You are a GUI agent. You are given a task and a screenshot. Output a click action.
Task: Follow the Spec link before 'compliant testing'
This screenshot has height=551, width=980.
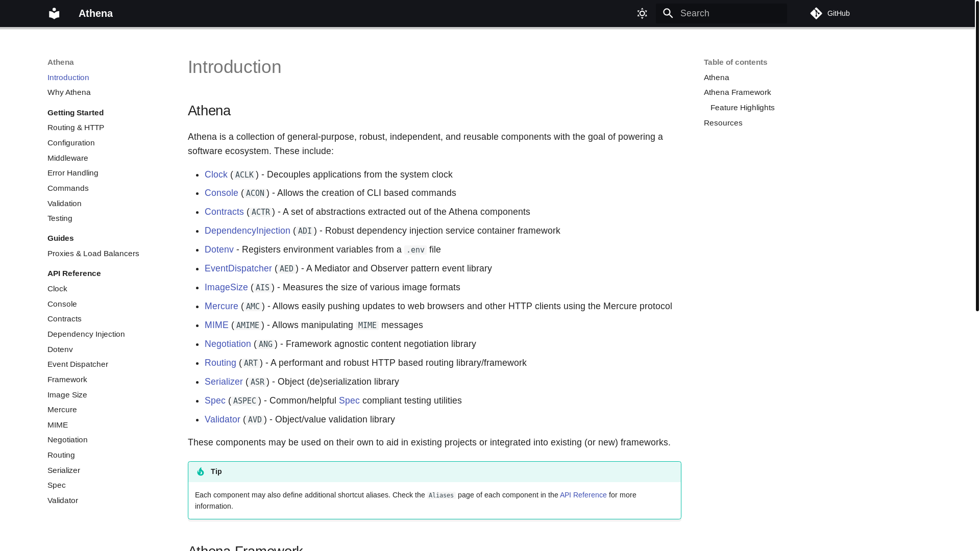click(349, 400)
